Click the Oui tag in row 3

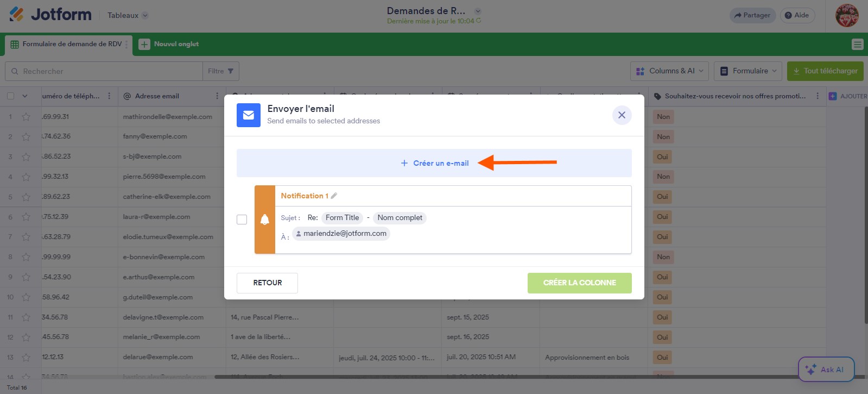(x=662, y=157)
